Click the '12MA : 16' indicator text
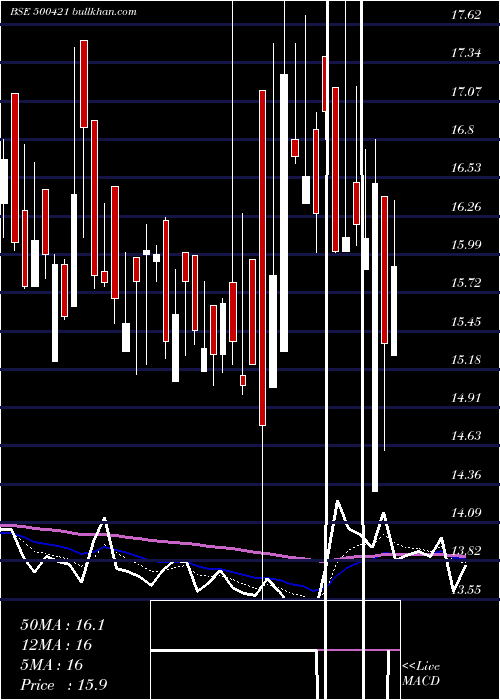 tap(56, 645)
